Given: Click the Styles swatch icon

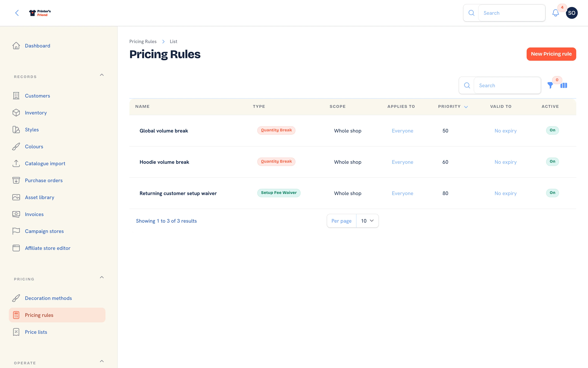Looking at the screenshot, I should tap(16, 130).
